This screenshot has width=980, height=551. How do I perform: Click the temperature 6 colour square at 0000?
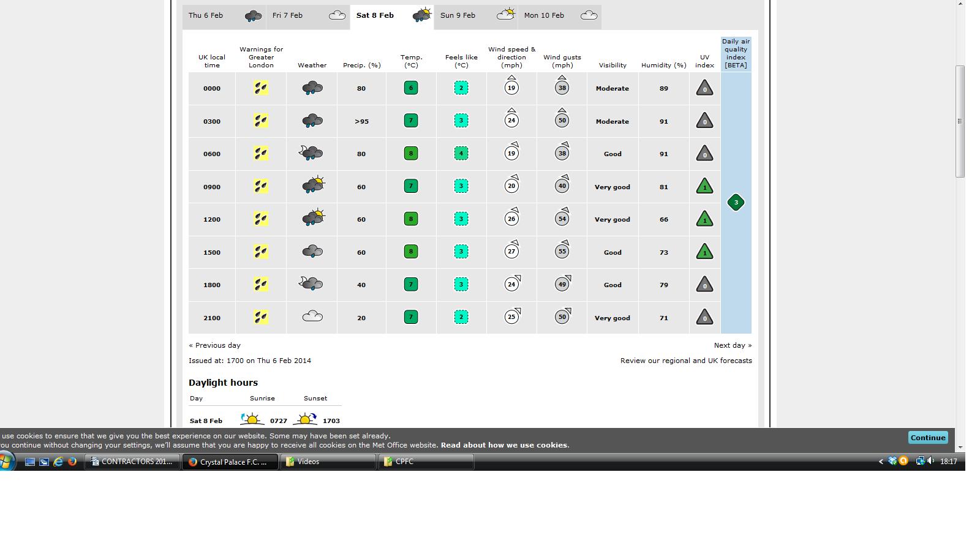tap(411, 88)
